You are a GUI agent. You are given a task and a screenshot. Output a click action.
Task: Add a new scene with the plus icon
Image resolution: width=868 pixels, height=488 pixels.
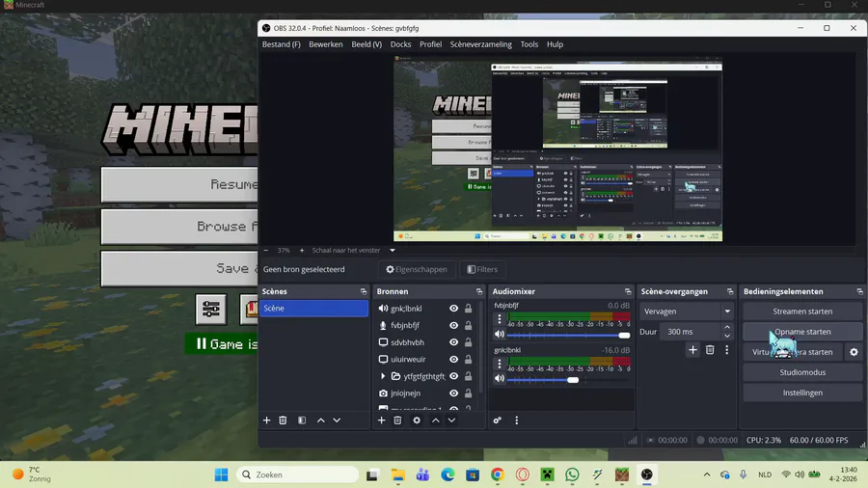tap(266, 420)
